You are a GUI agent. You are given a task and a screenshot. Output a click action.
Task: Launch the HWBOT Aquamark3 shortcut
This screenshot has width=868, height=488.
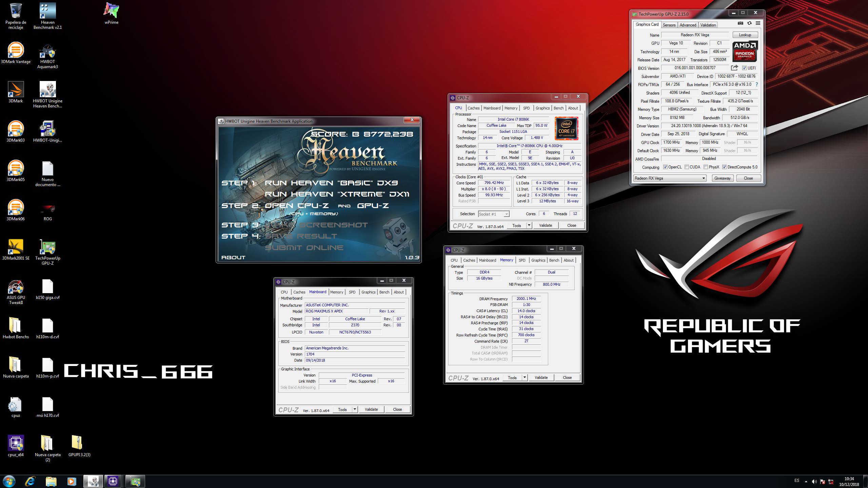click(47, 55)
